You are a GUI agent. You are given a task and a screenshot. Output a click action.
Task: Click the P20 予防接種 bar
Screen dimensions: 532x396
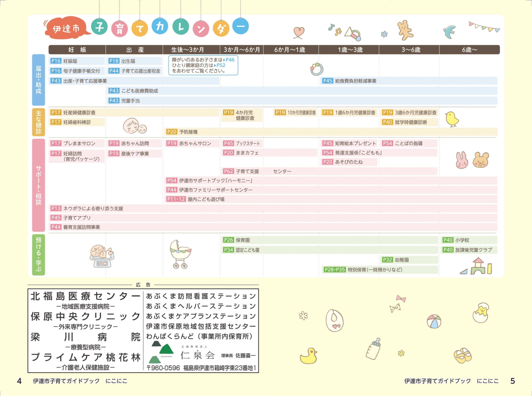(x=331, y=132)
